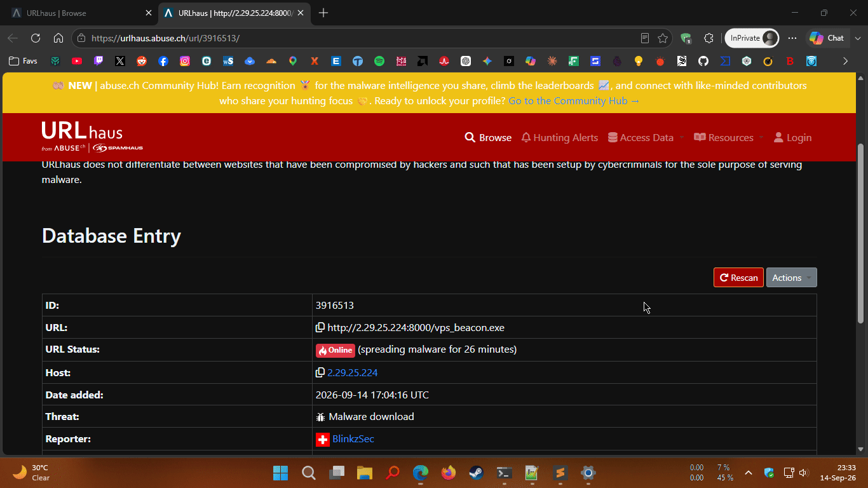Open the Login page
Viewport: 868px width, 488px height.
[x=792, y=137]
